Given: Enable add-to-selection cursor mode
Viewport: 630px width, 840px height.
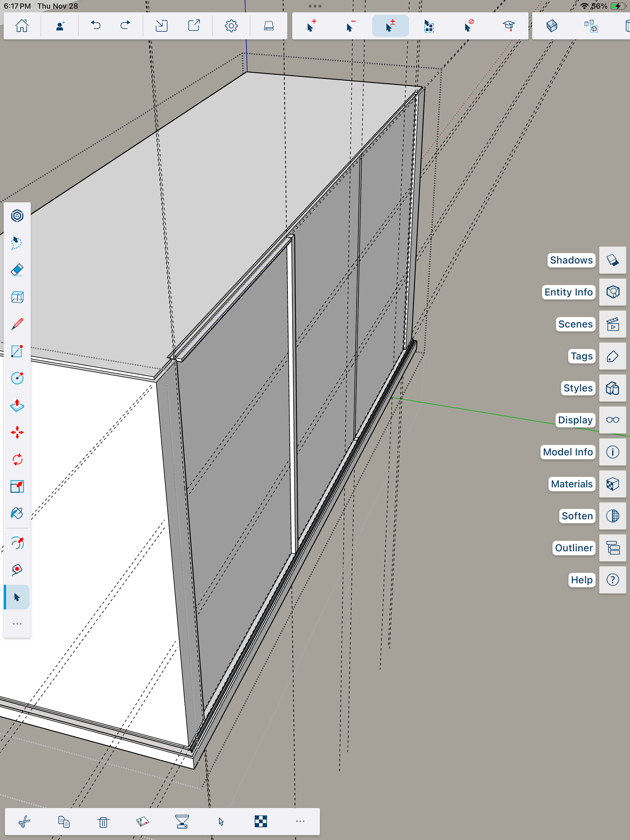Looking at the screenshot, I should click(x=311, y=26).
